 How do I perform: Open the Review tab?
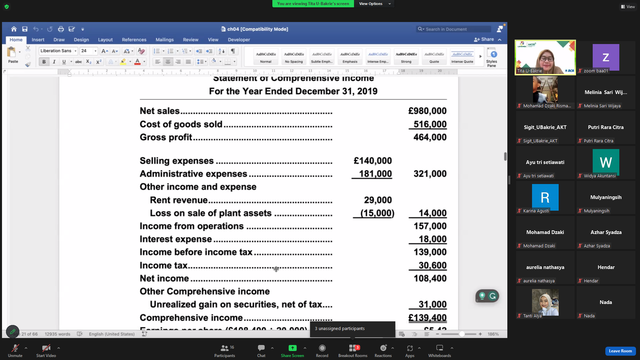click(x=191, y=40)
